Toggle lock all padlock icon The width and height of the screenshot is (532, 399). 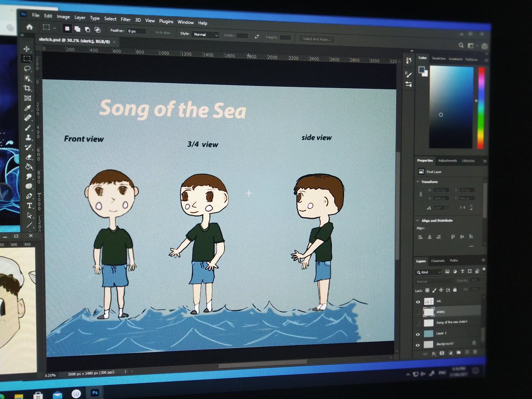pyautogui.click(x=455, y=289)
